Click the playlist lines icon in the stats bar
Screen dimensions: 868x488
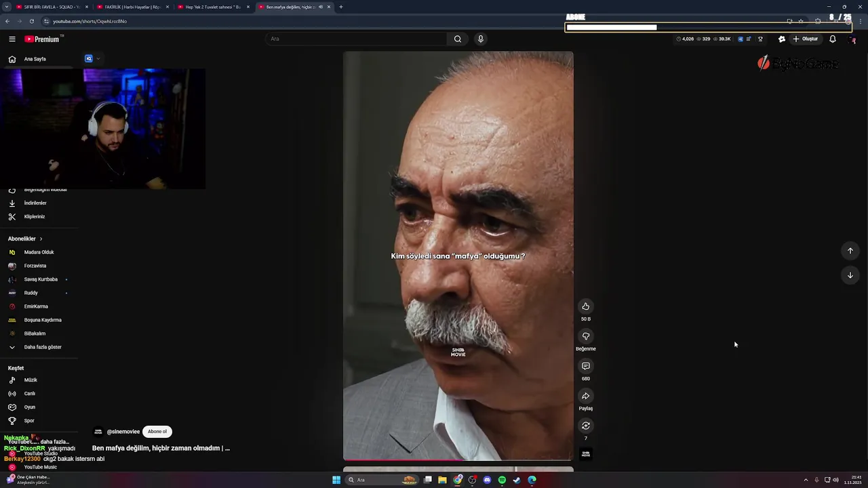[x=749, y=39]
